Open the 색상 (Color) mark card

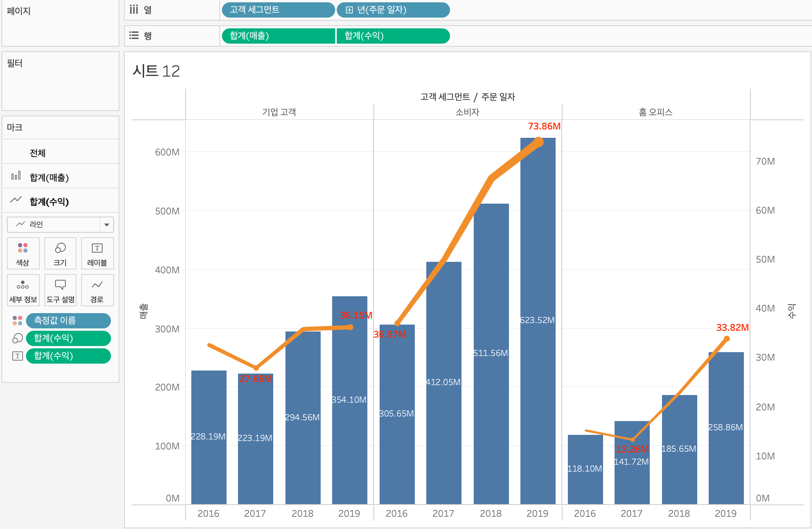tap(23, 253)
